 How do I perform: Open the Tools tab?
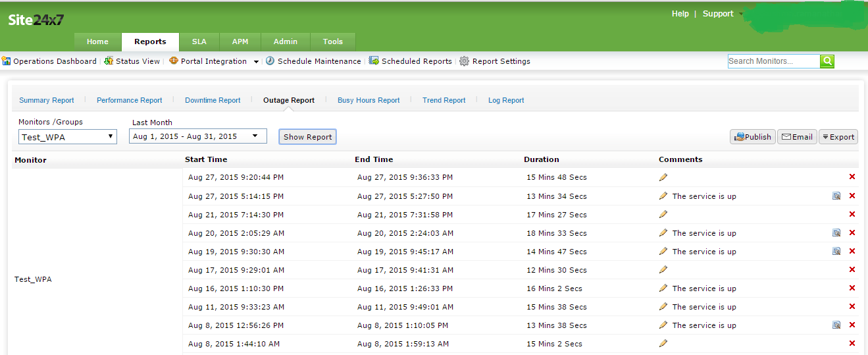[333, 41]
